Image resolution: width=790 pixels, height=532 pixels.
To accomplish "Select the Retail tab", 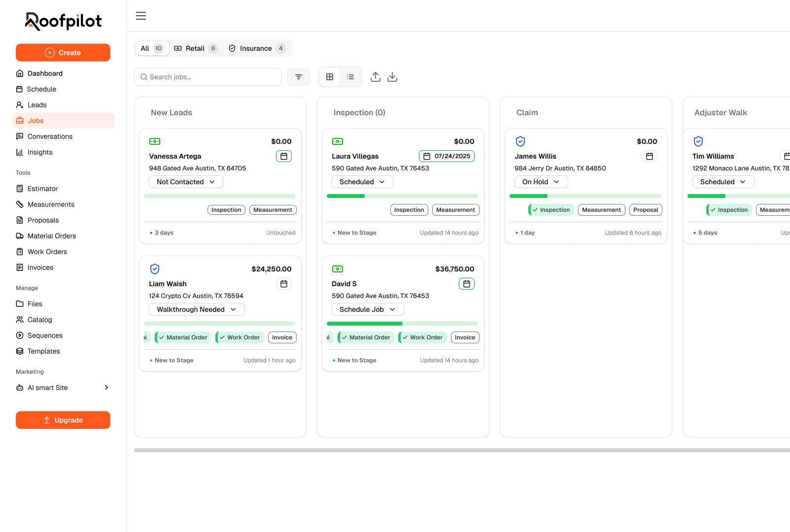I will (x=196, y=48).
